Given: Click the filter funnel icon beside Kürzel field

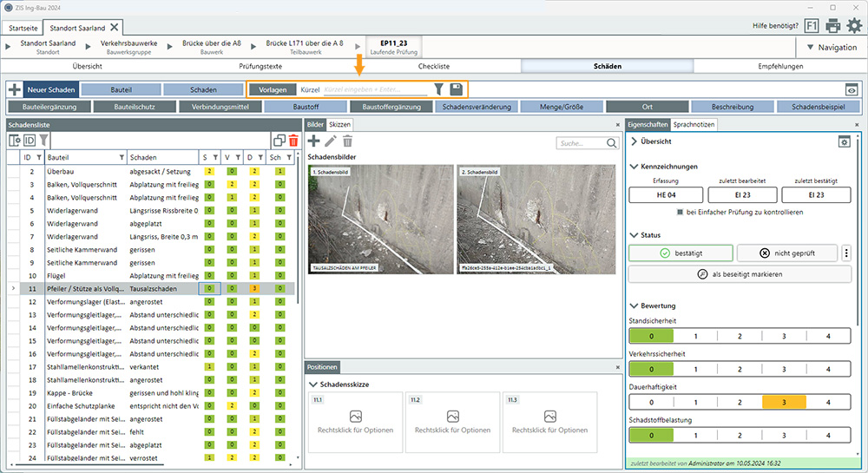Looking at the screenshot, I should click(x=438, y=89).
